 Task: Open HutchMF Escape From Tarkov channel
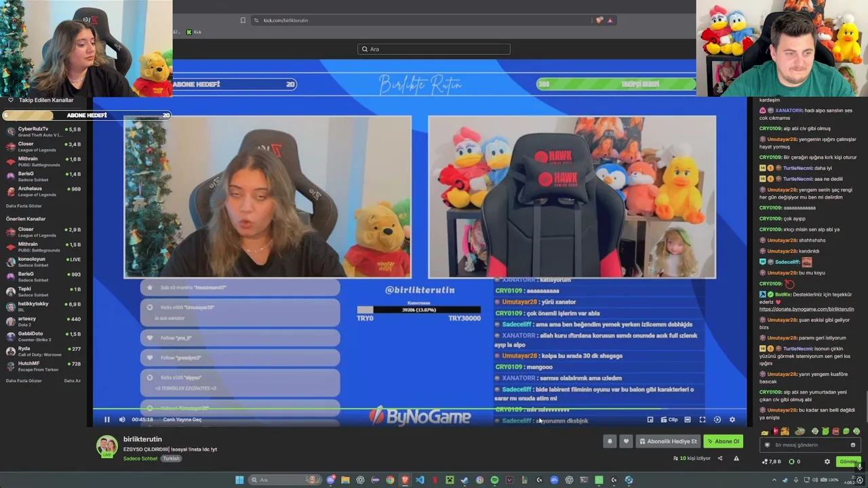43,366
